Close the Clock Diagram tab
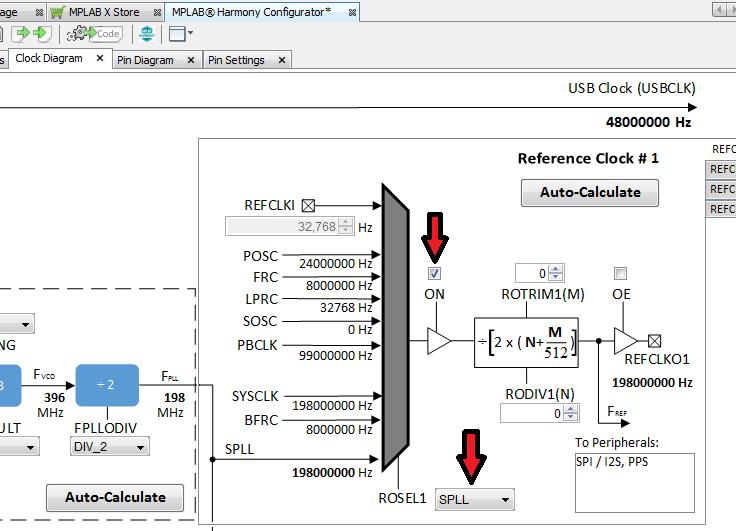This screenshot has width=736, height=531. click(99, 59)
